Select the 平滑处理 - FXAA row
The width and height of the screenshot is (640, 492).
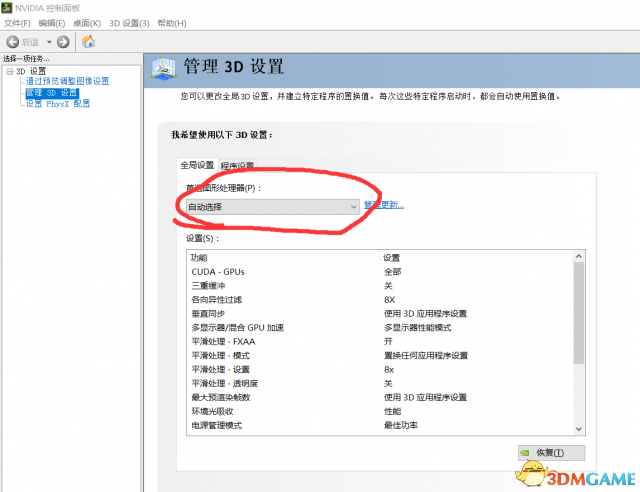pos(380,341)
